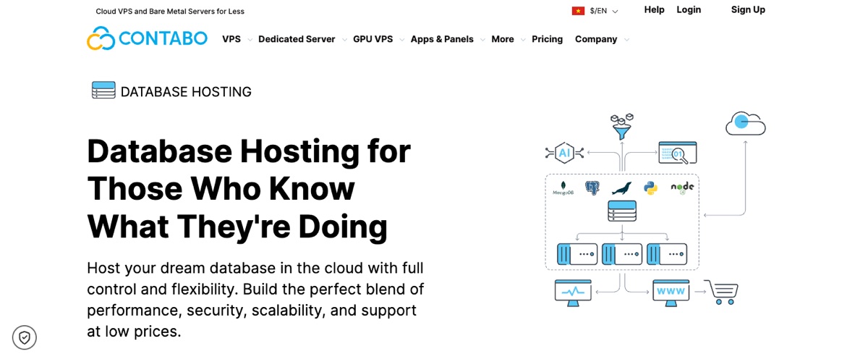The width and height of the screenshot is (868, 362).
Task: Open the Apps & Panels menu
Action: coord(442,39)
